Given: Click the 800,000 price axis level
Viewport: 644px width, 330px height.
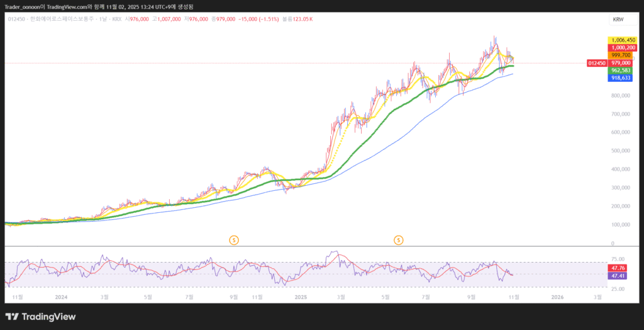Looking at the screenshot, I should (620, 96).
